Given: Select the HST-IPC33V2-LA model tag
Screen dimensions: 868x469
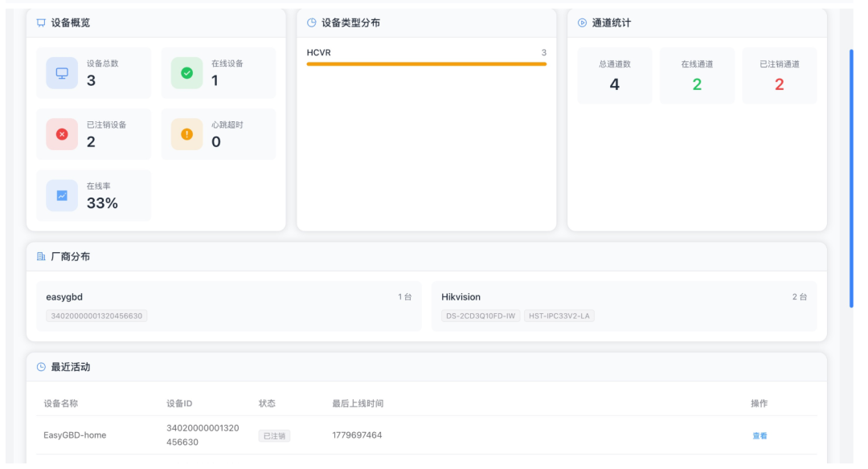Looking at the screenshot, I should (x=559, y=316).
